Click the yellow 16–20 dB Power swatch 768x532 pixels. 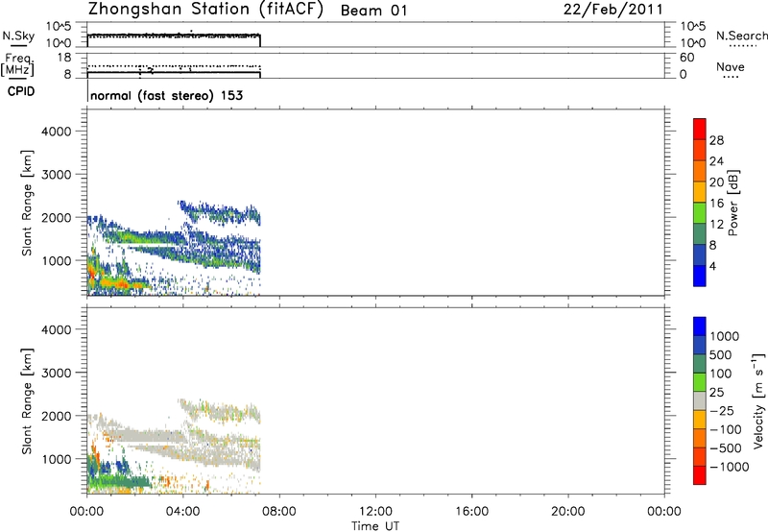(x=700, y=191)
